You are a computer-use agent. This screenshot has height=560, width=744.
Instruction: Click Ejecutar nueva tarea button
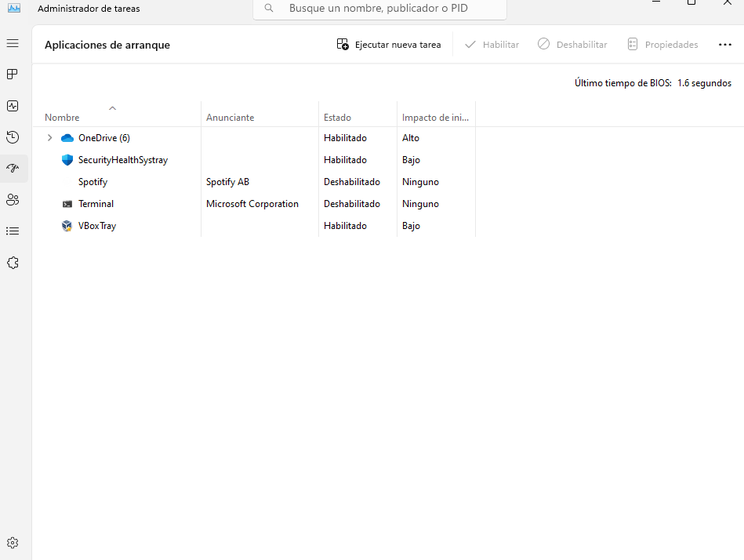(x=389, y=45)
